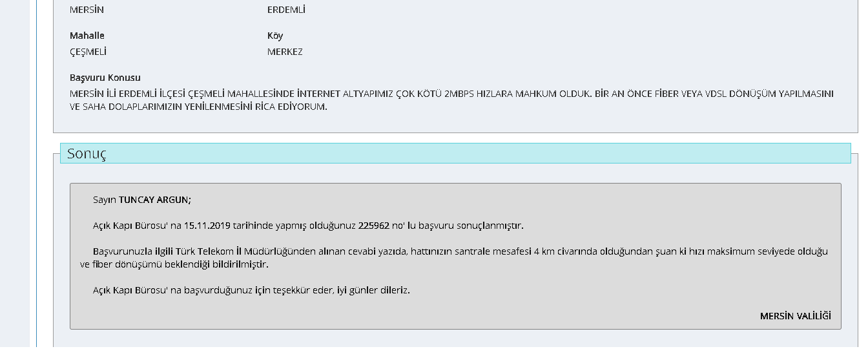Click the bold application number 225962

tap(375, 226)
